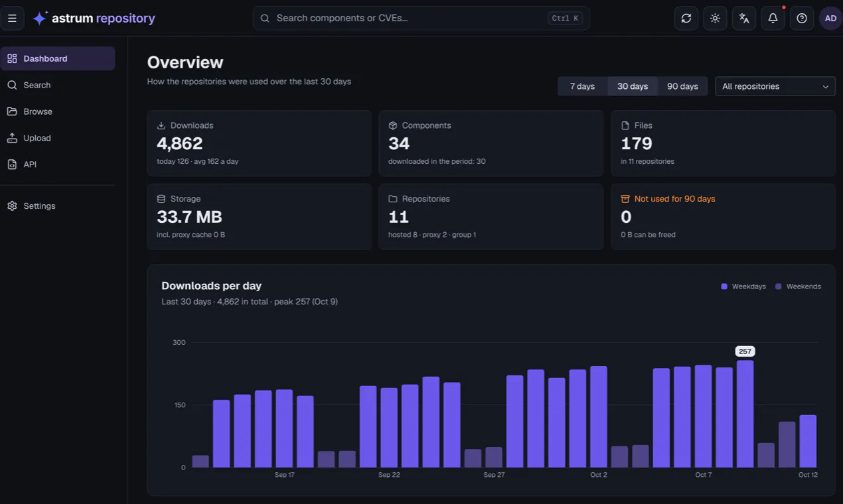Click the Dashboard grid icon in sidebar
The width and height of the screenshot is (843, 504).
[12, 58]
